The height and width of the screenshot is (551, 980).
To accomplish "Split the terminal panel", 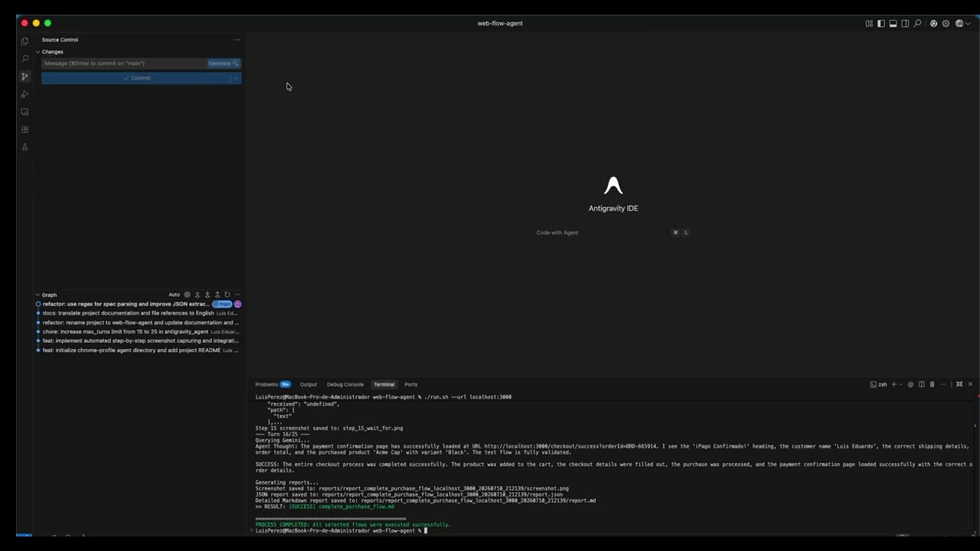I will [x=921, y=384].
